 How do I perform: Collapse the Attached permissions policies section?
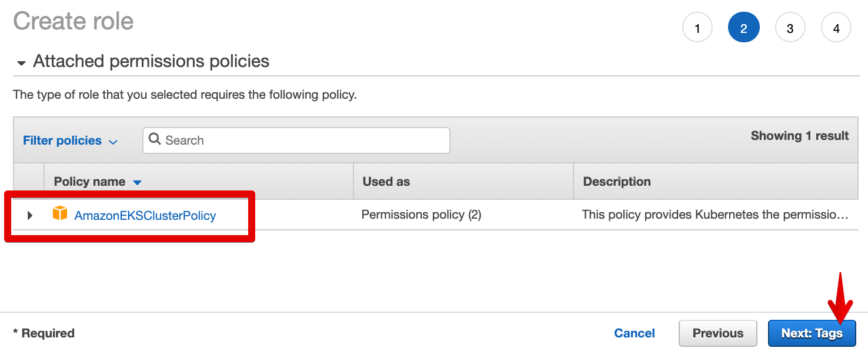click(21, 63)
